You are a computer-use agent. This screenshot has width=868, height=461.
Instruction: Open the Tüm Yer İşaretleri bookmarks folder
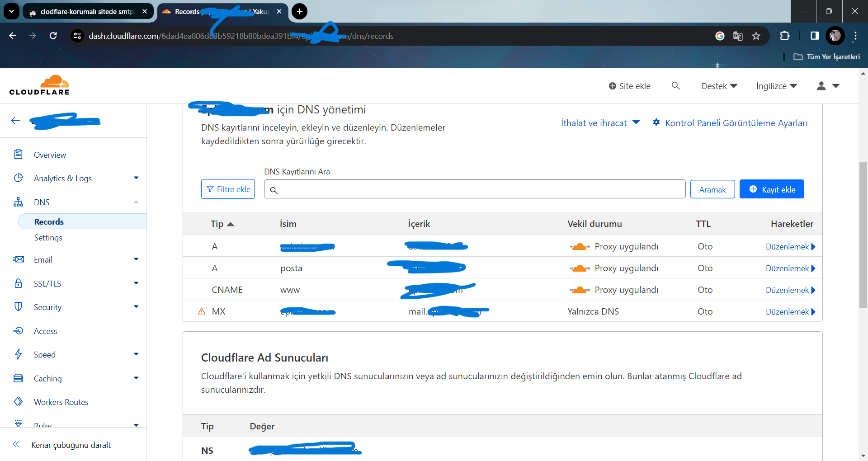click(x=827, y=56)
